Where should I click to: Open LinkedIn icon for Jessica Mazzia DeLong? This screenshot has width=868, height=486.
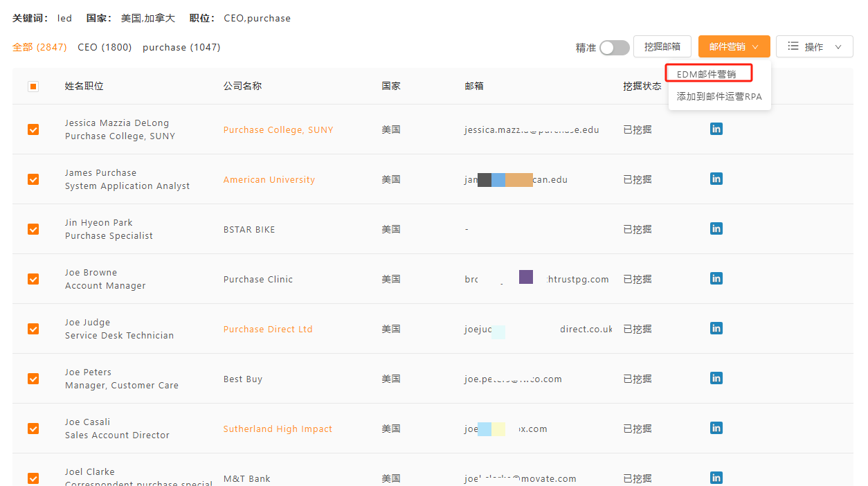716,129
